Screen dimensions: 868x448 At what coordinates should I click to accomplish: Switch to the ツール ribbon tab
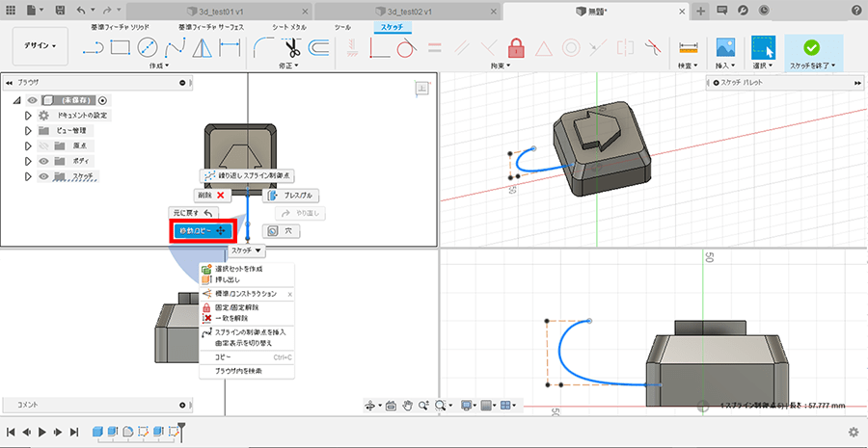[x=342, y=27]
